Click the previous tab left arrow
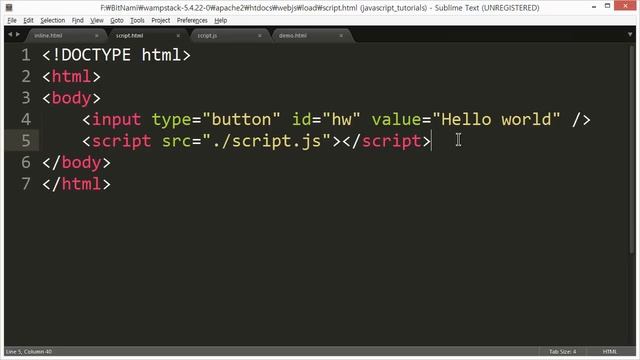 coord(10,35)
